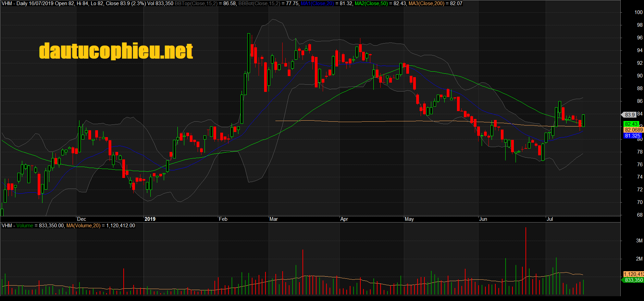644x301 pixels.
Task: Click the Mar marker on the time axis
Action: [x=273, y=219]
